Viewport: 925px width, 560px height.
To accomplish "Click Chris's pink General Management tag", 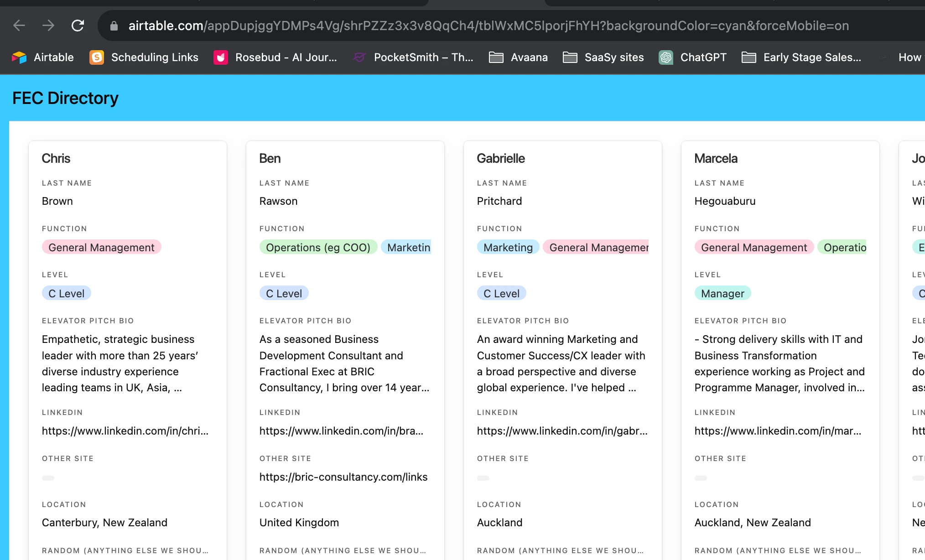I will (x=101, y=248).
